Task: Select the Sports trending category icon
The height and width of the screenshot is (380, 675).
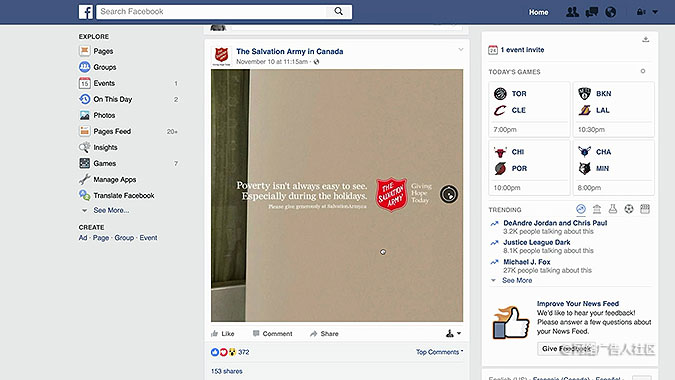Action: pos(629,209)
